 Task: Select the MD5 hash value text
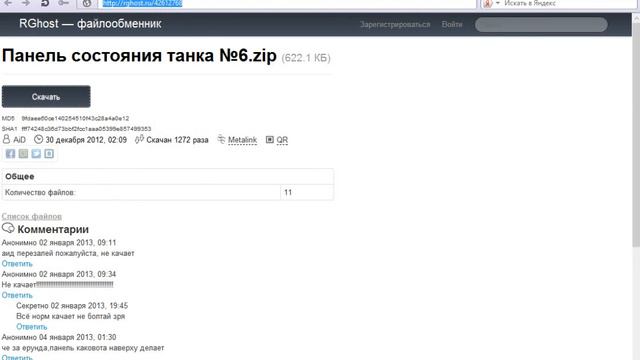pyautogui.click(x=75, y=118)
